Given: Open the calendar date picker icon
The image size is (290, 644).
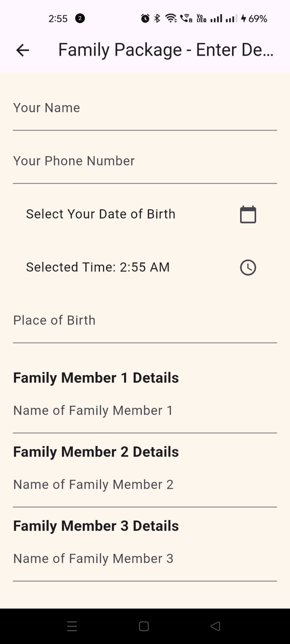Looking at the screenshot, I should (248, 214).
